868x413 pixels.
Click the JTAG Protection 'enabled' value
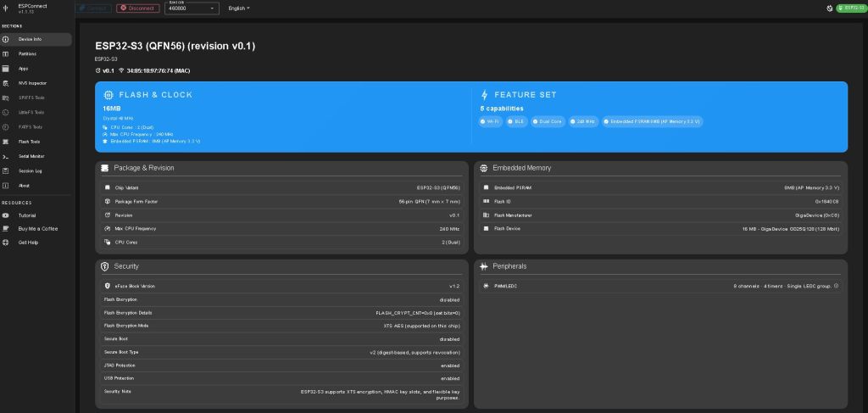(449, 366)
